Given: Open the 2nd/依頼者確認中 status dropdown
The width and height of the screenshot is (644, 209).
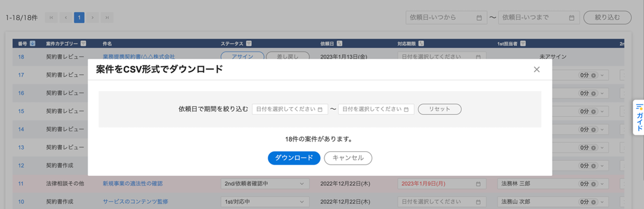Looking at the screenshot, I should click(265, 184).
